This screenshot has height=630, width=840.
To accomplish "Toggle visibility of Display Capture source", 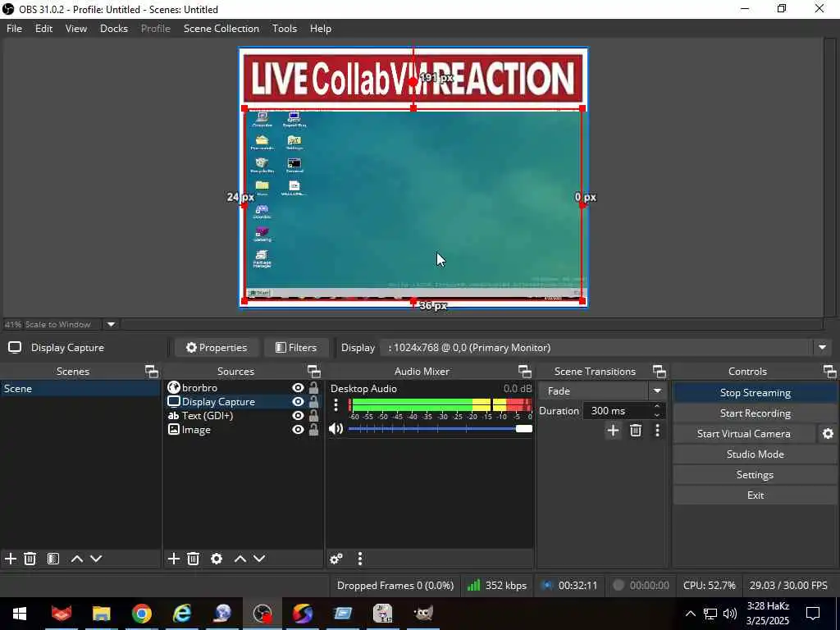I will pos(298,402).
